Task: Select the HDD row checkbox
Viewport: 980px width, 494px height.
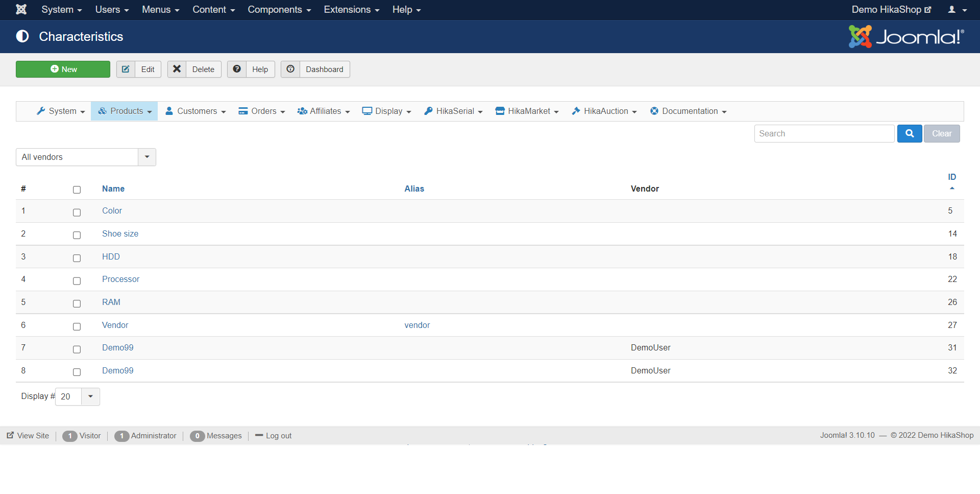Action: [77, 258]
